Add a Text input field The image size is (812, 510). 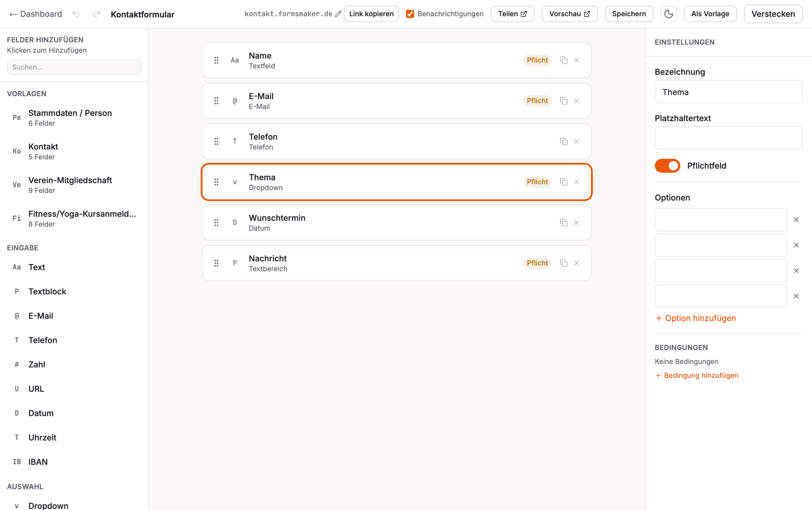[74, 267]
